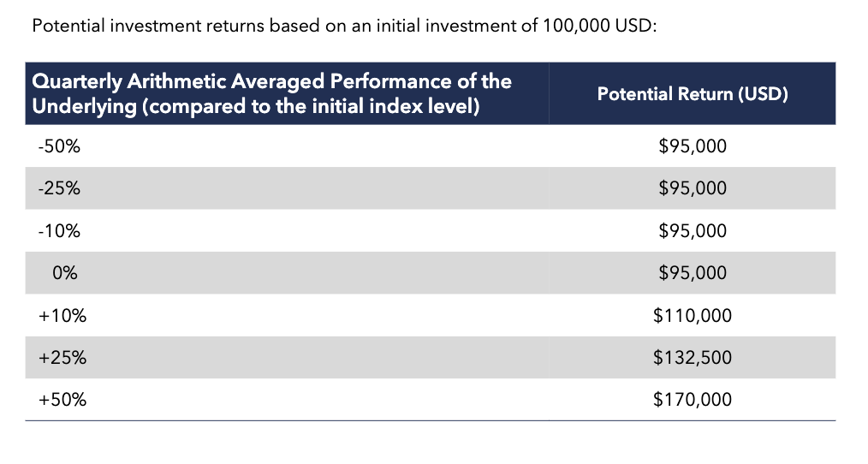Click the $95,000 return in the -10% row
868x464 pixels.
pos(692,231)
